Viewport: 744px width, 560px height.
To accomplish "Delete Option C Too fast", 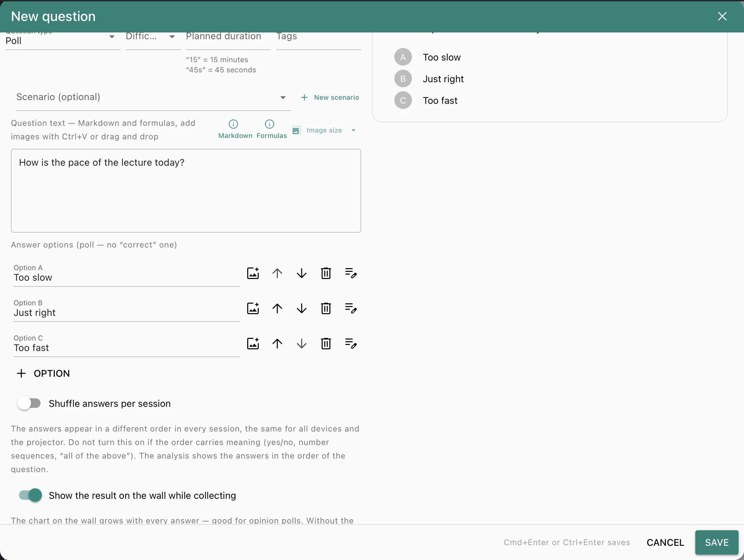I will (326, 344).
